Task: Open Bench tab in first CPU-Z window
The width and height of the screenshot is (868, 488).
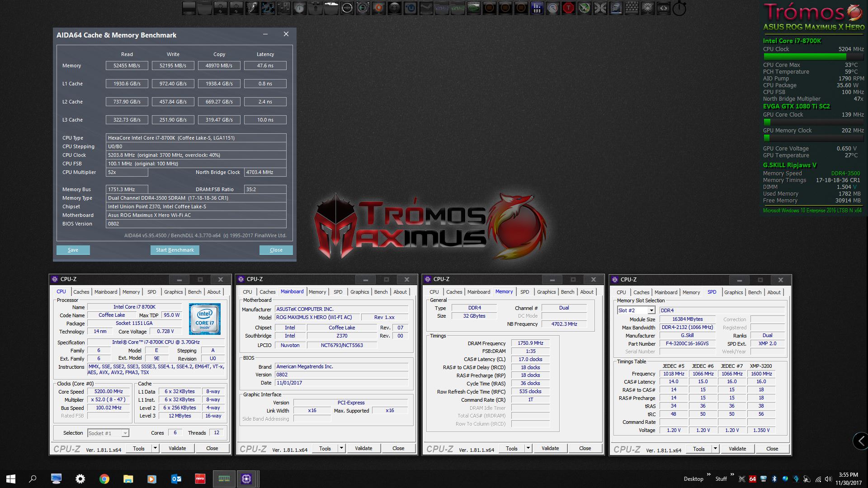Action: pos(195,292)
